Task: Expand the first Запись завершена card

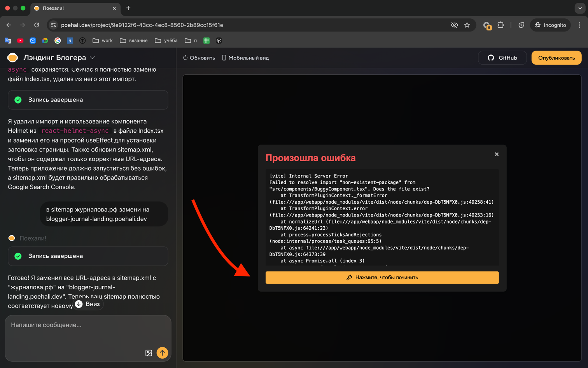Action: 88,100
